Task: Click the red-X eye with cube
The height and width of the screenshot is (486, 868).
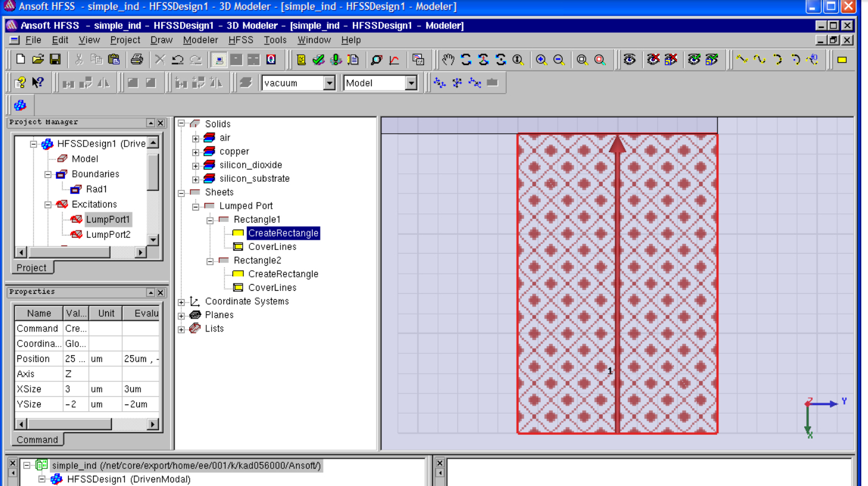Action: [x=671, y=60]
